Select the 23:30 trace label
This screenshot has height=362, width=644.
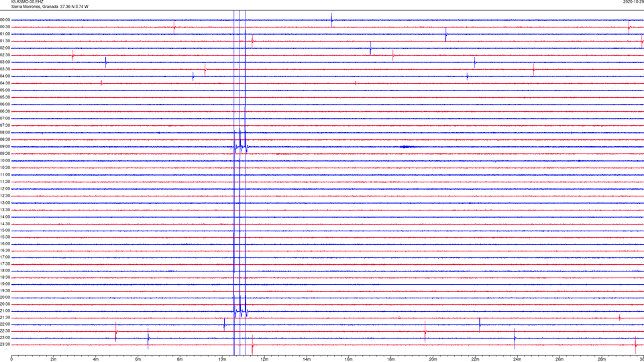click(x=5, y=345)
